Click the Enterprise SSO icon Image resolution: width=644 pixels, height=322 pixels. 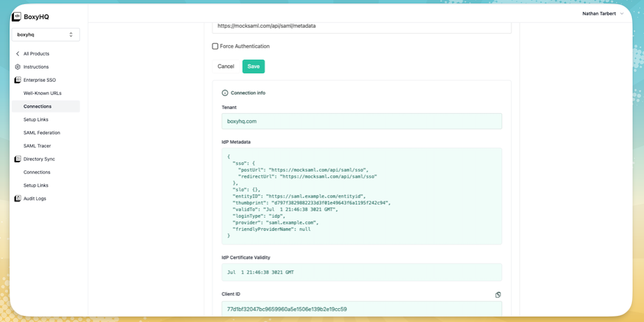[18, 80]
